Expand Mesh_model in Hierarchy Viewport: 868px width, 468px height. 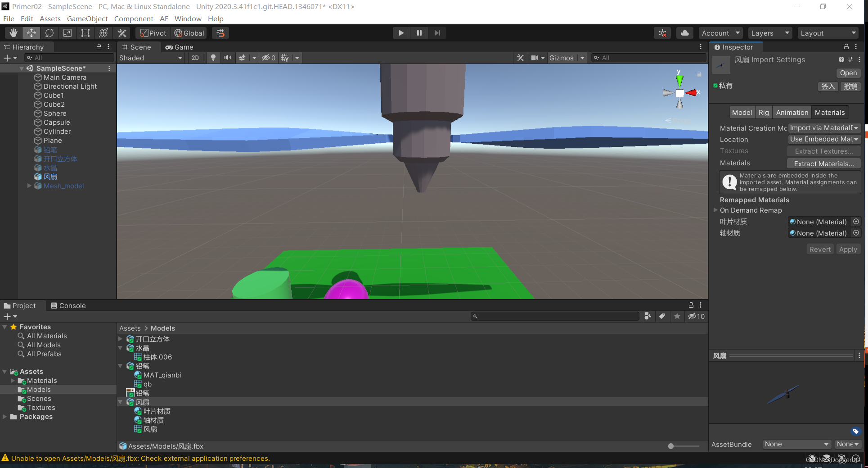(29, 186)
